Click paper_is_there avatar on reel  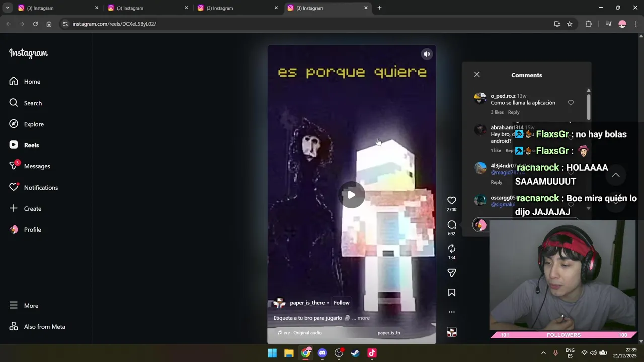[279, 303]
